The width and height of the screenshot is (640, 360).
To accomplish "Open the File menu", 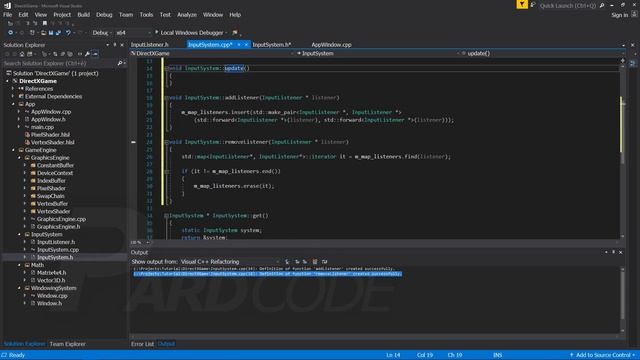I will coord(7,15).
